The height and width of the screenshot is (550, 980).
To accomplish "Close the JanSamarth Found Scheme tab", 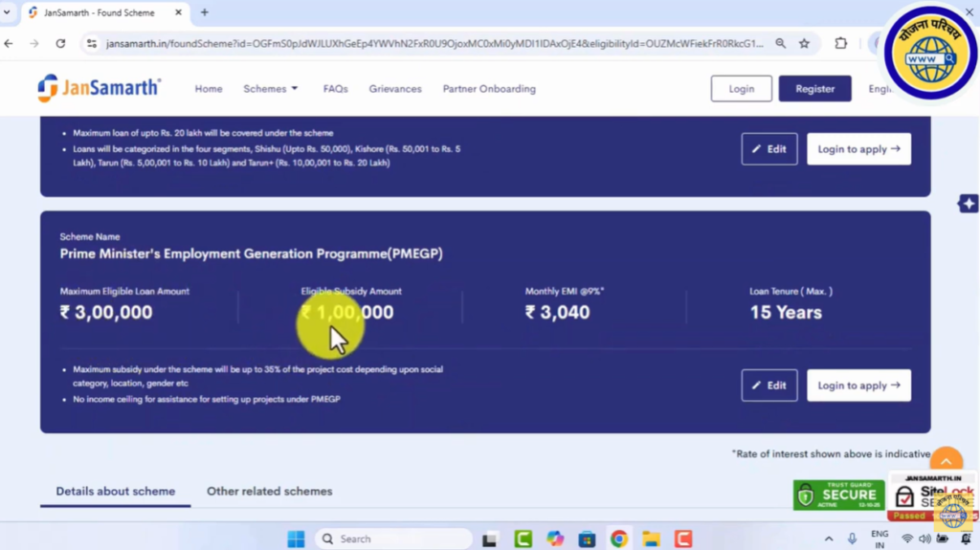I will [178, 12].
